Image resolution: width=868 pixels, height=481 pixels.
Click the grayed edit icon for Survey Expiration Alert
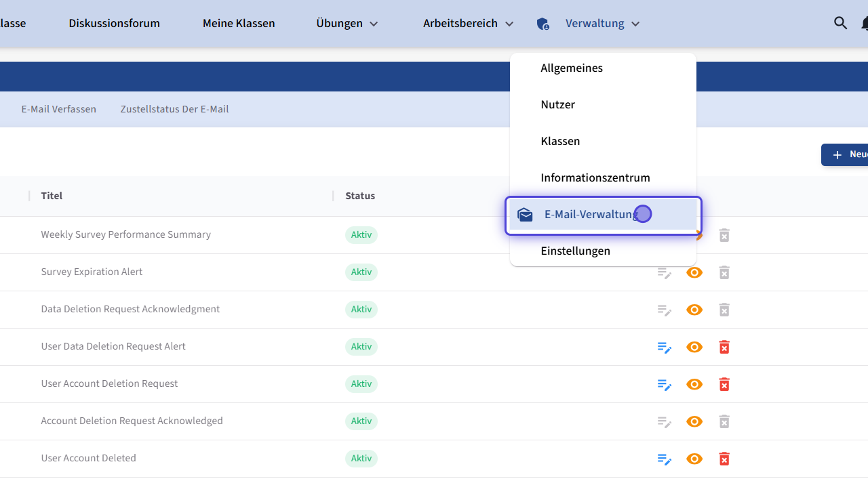coord(664,272)
